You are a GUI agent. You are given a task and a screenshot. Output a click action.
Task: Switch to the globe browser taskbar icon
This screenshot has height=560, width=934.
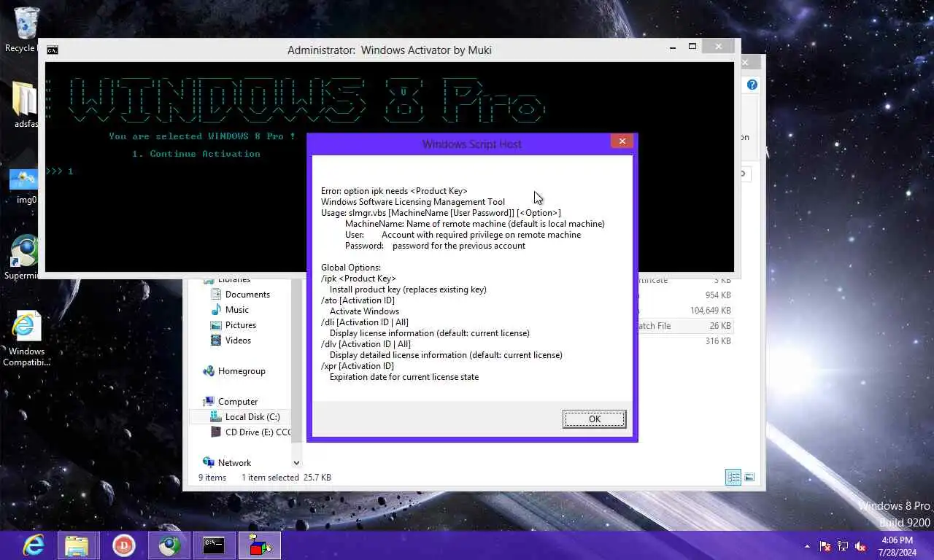169,545
